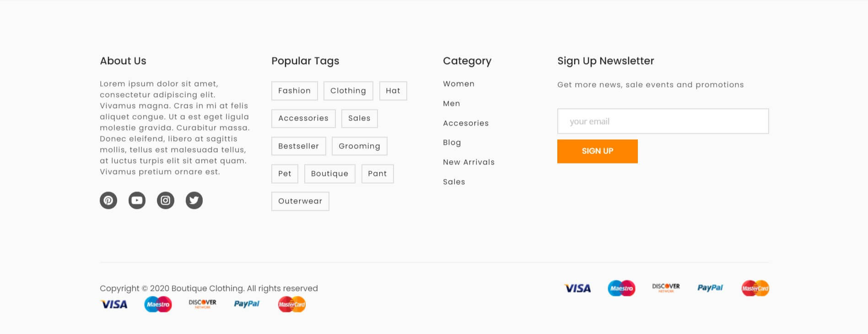Click the right-side PayPal payment logo
This screenshot has height=334, width=868.
pos(710,288)
